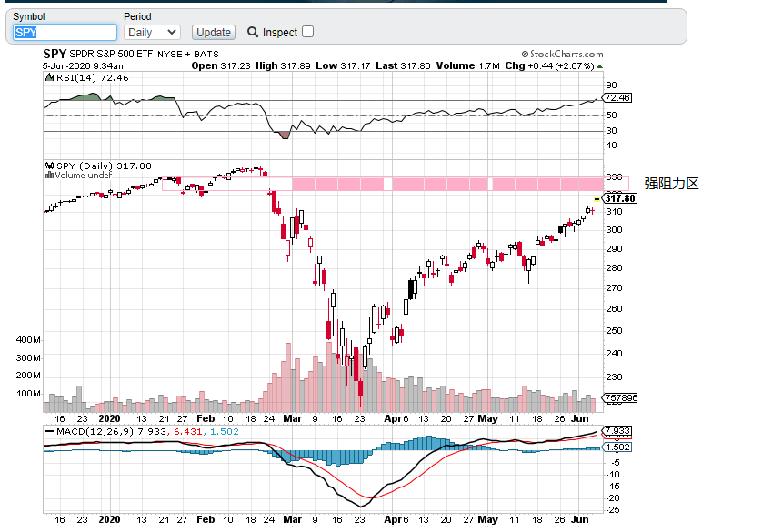Click the magnifier icon beside Inspect
This screenshot has width=772, height=532.
pos(253,32)
